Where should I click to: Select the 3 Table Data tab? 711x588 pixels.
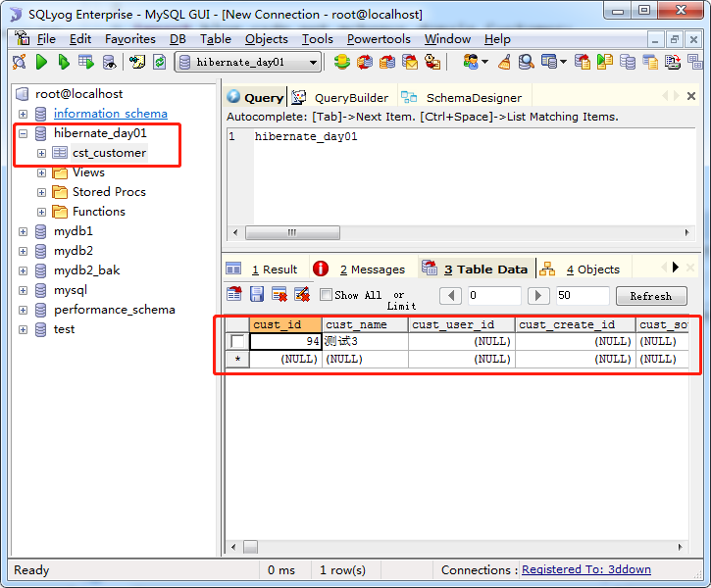476,269
